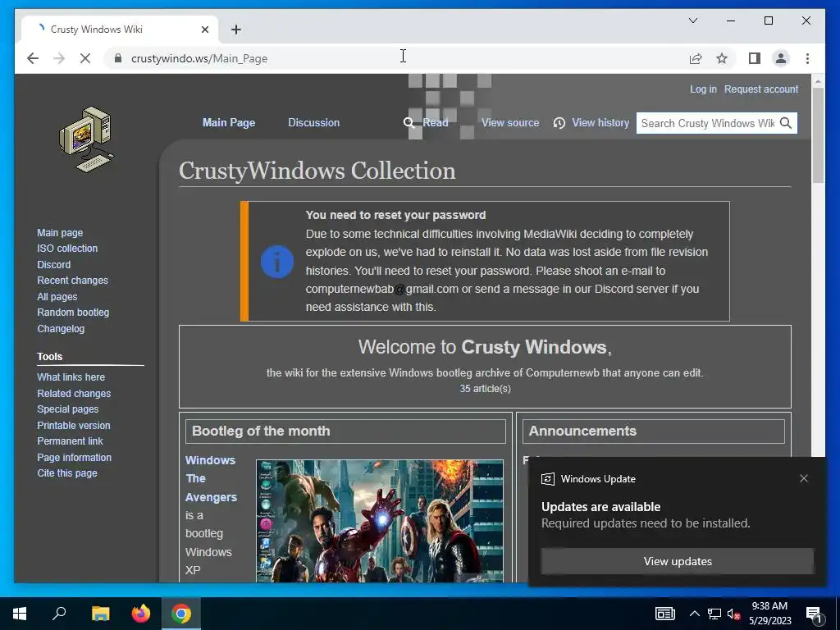
Task: Click the Chrome back arrow
Action: (x=33, y=58)
